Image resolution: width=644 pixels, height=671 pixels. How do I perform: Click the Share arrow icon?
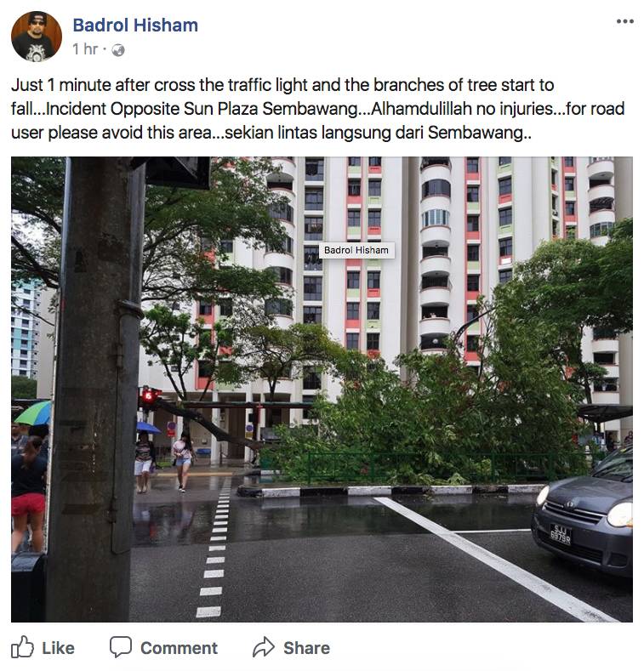(263, 646)
